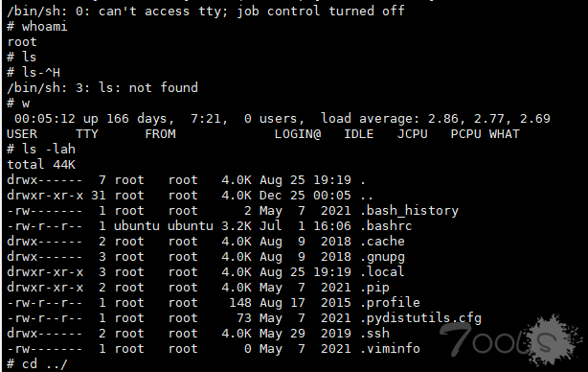Click the "ls-^H" command line
The width and height of the screenshot is (588, 372).
34,72
